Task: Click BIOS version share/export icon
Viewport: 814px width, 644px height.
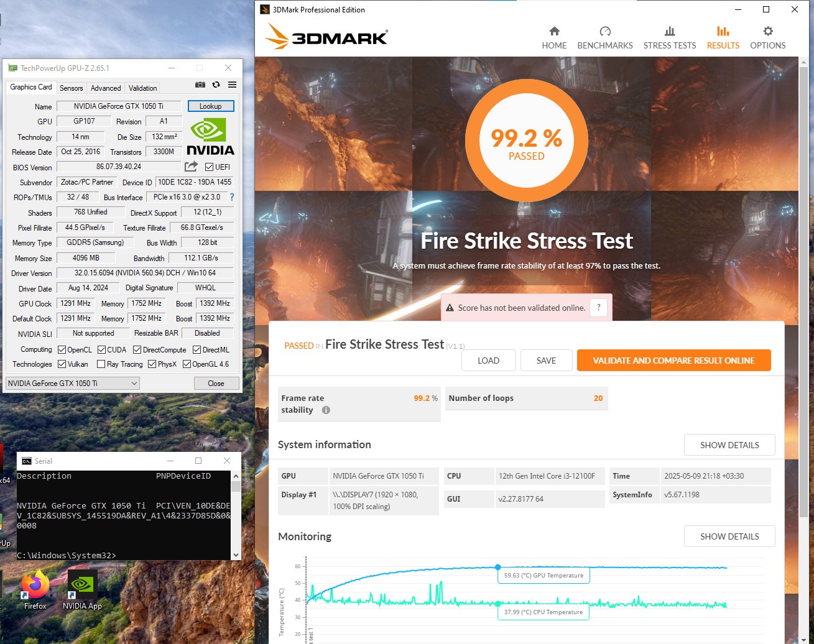Action: 191,166
